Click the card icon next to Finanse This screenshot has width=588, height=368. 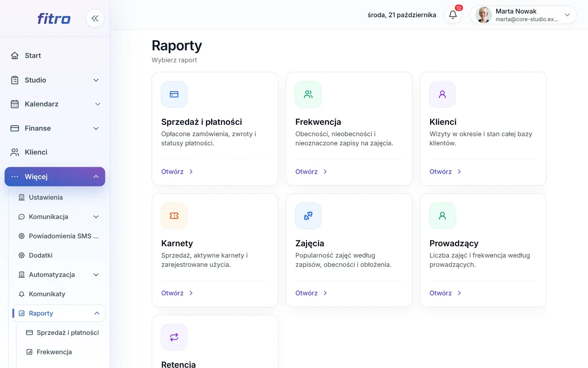(15, 128)
